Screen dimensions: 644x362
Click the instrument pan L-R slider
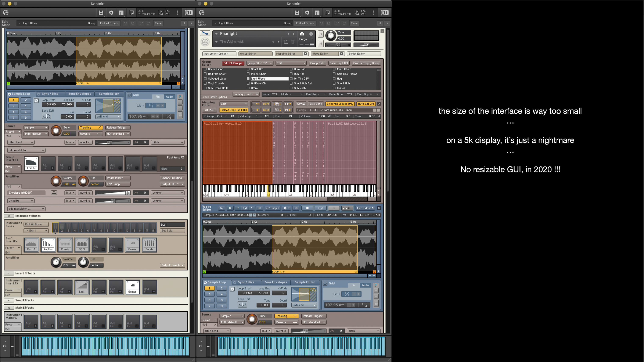click(338, 45)
